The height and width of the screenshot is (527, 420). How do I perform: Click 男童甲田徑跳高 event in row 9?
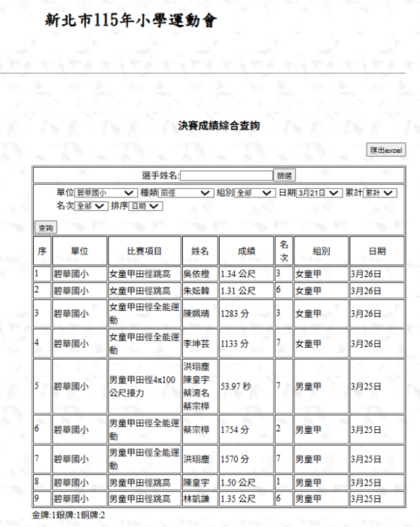140,498
